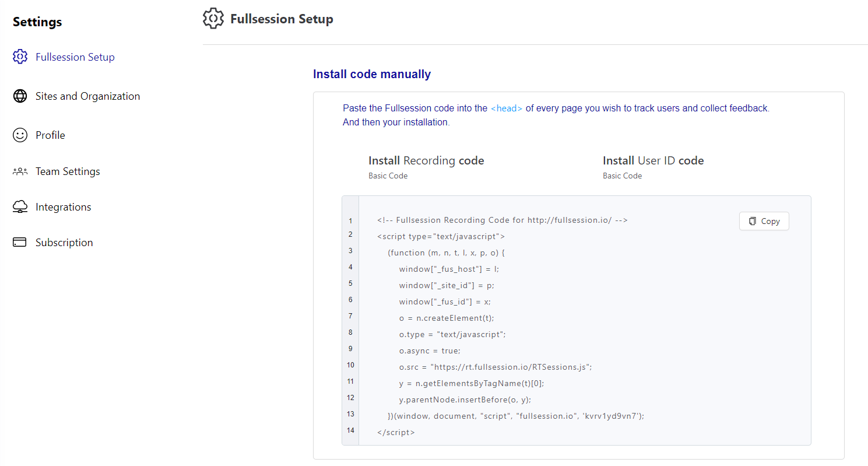Click the function (m, n, t, l, x, p, o) line
This screenshot has width=868, height=466.
pos(446,253)
